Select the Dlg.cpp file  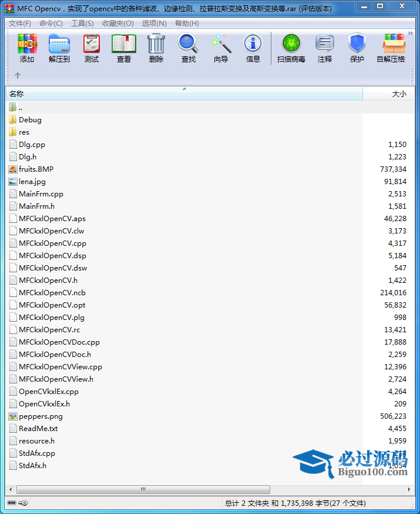(32, 145)
